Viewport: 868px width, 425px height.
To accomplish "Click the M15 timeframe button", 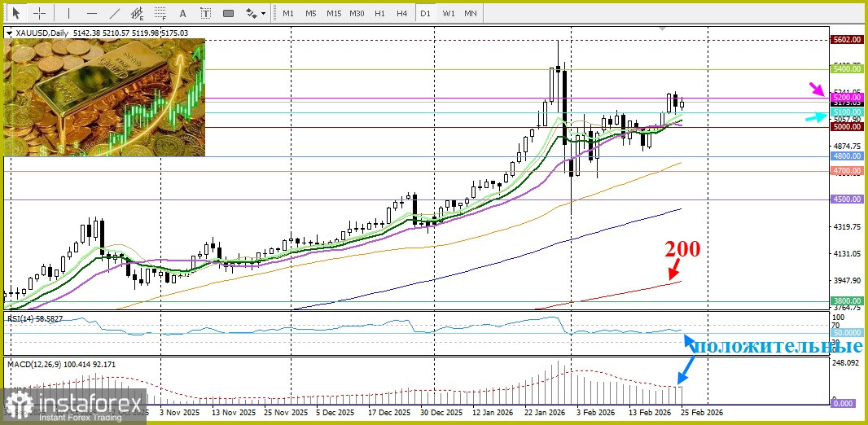I will coord(334,13).
